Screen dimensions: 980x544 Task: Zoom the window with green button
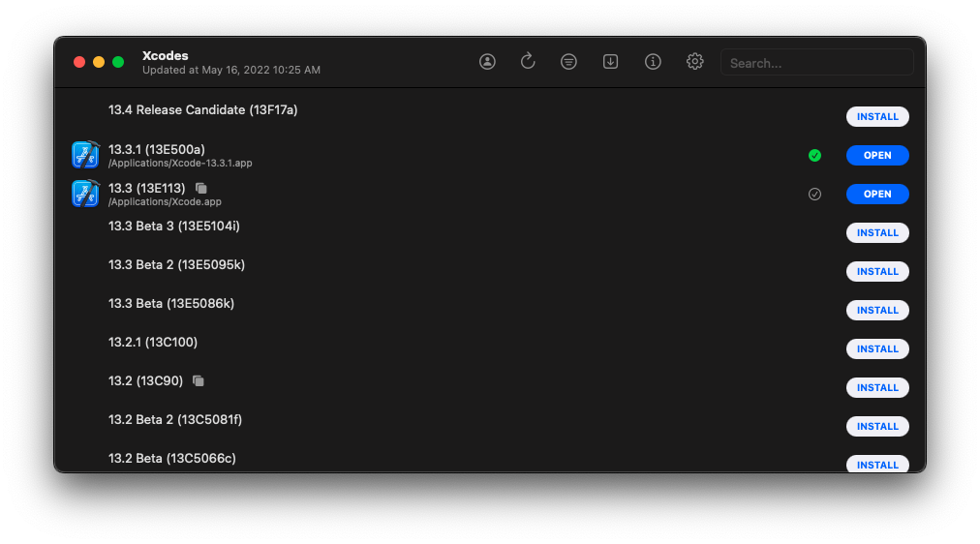(x=118, y=62)
